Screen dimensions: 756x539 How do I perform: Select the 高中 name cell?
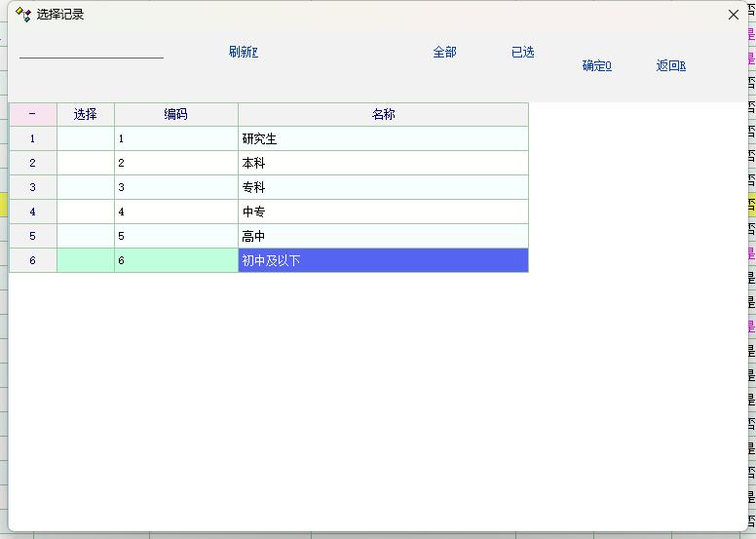point(383,237)
